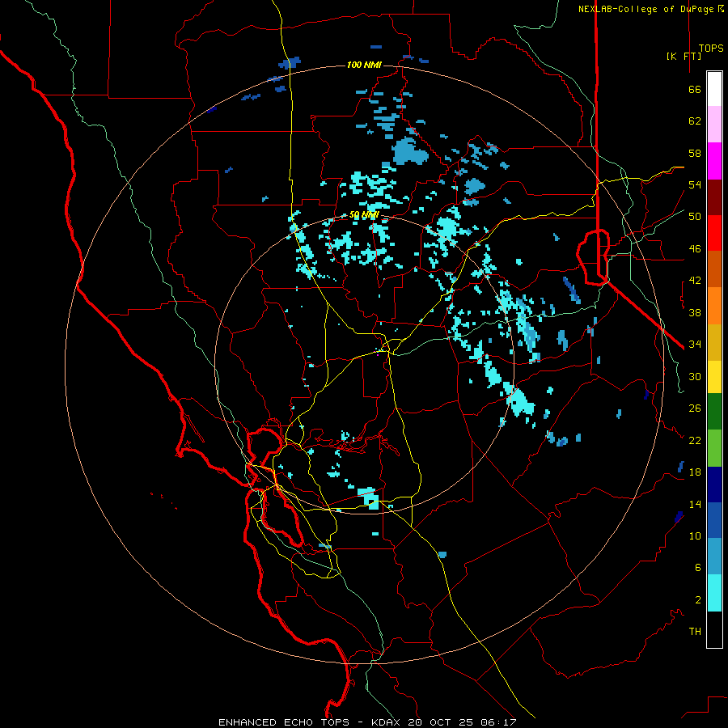The width and height of the screenshot is (728, 728).
Task: Click the "2" legend value
Action: point(698,600)
